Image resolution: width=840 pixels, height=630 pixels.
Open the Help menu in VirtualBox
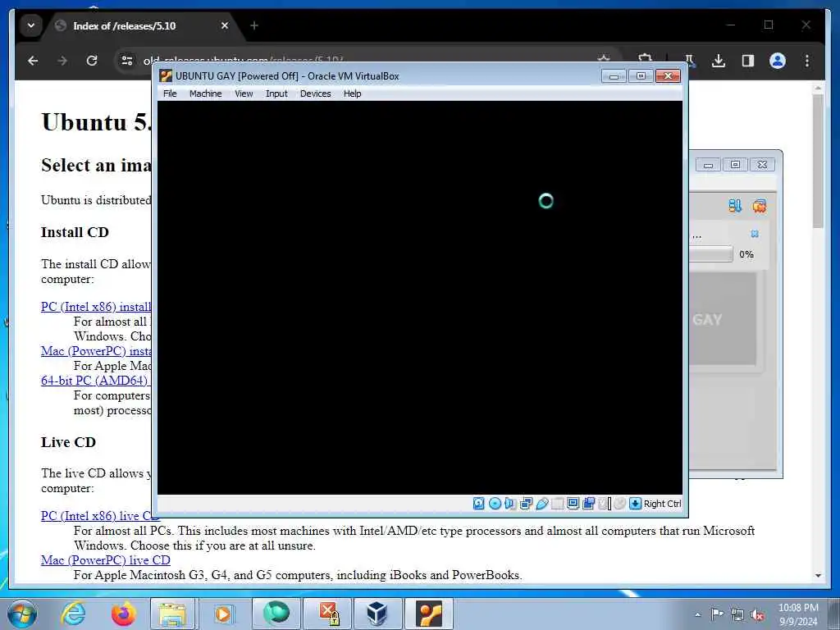pos(353,94)
